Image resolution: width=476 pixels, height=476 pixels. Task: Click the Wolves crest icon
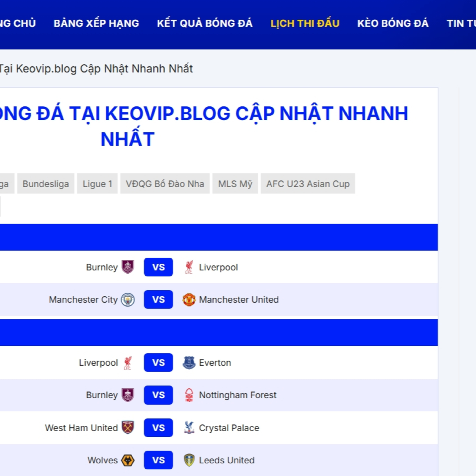pyautogui.click(x=128, y=460)
